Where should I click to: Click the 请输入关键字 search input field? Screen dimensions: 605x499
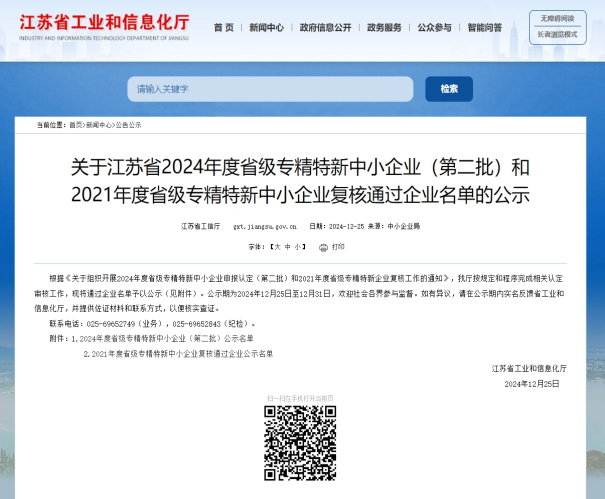point(270,89)
